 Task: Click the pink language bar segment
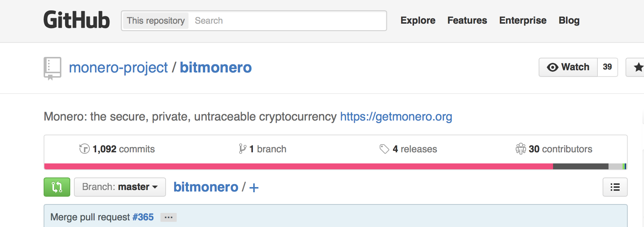point(299,166)
